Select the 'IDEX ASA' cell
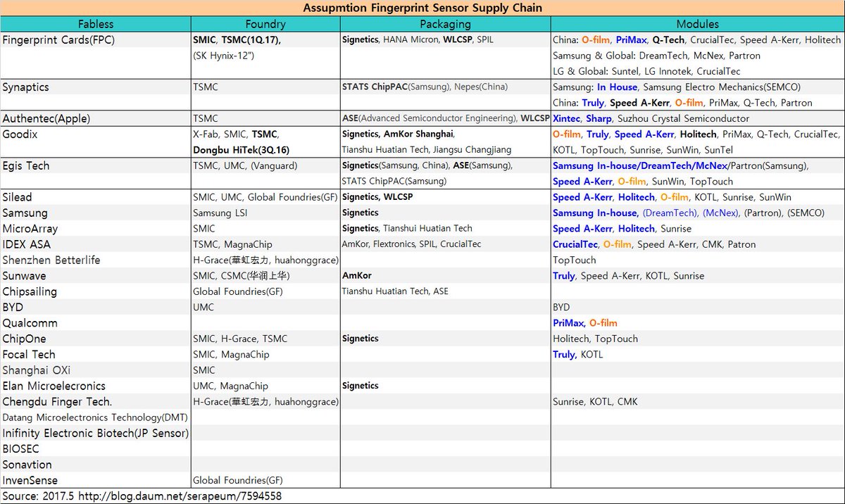The image size is (845, 504). tap(27, 244)
